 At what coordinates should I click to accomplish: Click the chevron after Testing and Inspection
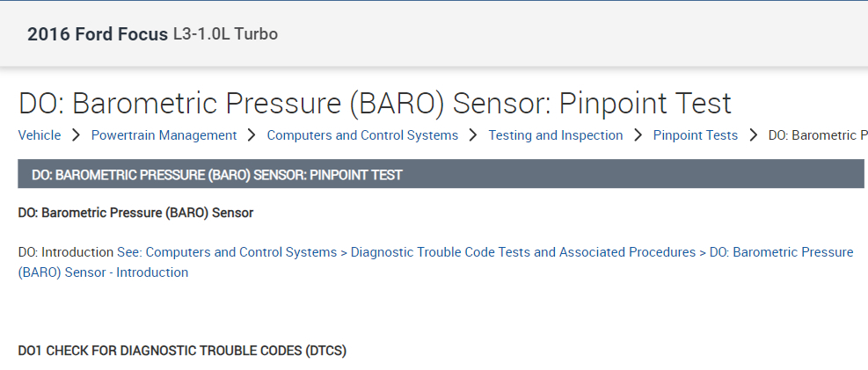coord(638,135)
